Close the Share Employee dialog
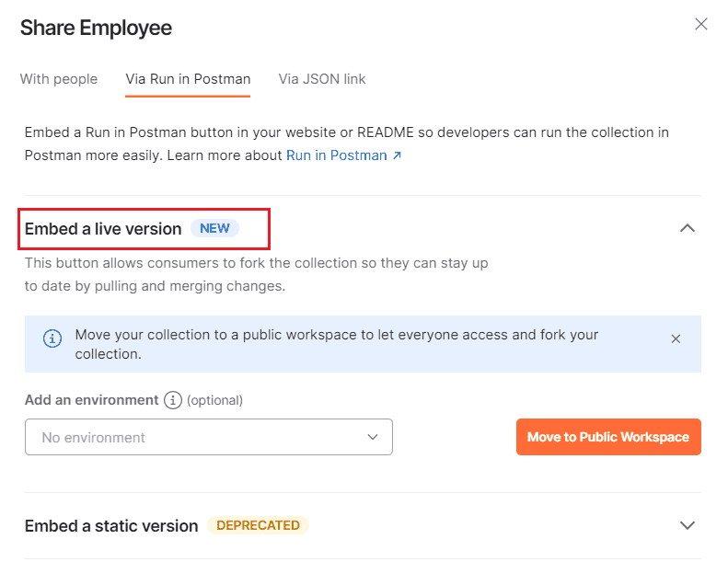 click(700, 24)
